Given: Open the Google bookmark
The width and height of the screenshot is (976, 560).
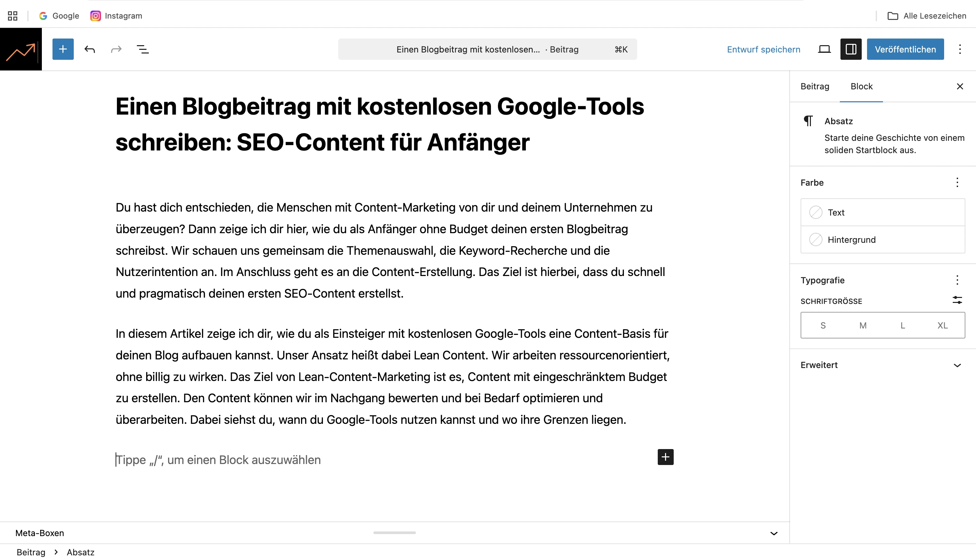Looking at the screenshot, I should click(x=59, y=16).
